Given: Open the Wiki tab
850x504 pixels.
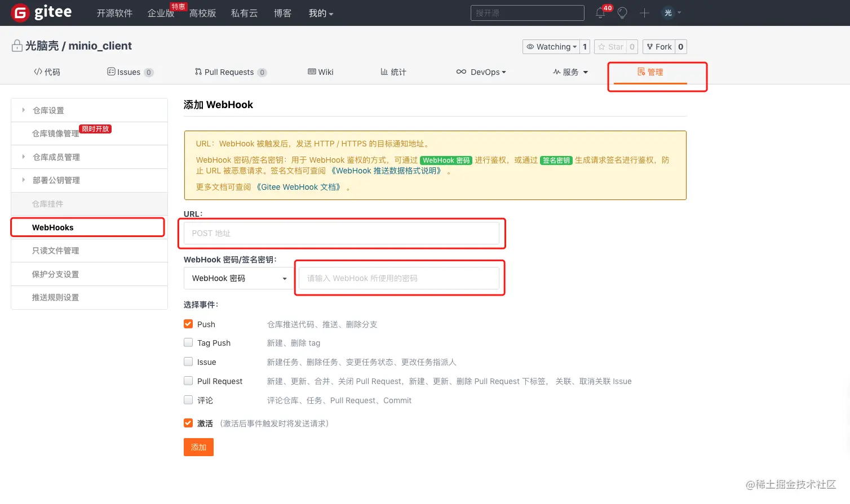Looking at the screenshot, I should 321,72.
